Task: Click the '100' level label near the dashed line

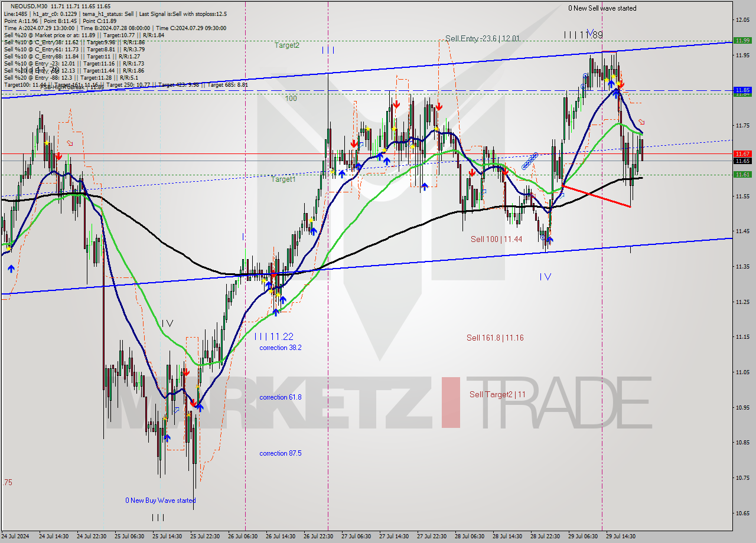Action: click(x=291, y=98)
